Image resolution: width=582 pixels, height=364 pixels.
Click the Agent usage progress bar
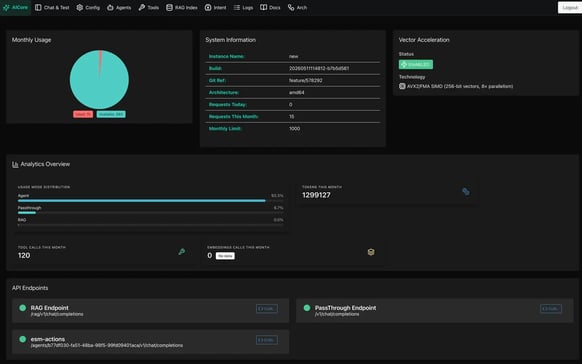[150, 201]
